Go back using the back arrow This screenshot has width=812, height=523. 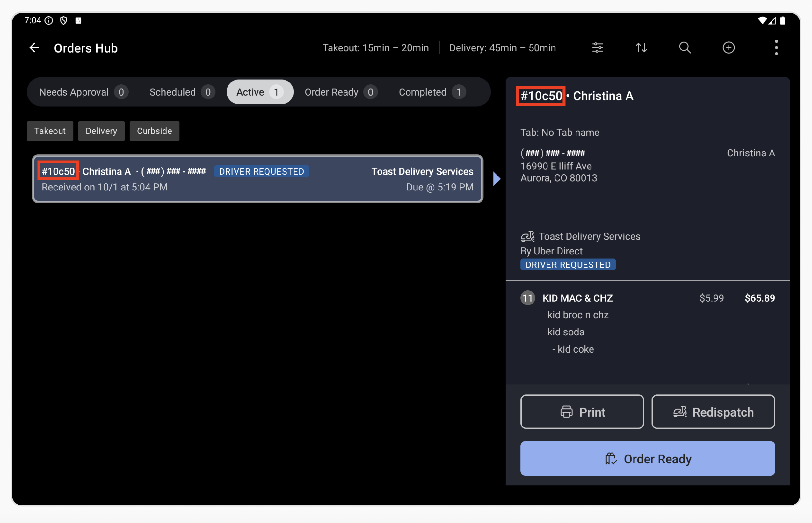tap(34, 47)
